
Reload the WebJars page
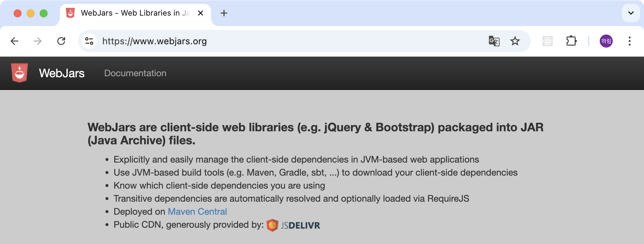(61, 41)
